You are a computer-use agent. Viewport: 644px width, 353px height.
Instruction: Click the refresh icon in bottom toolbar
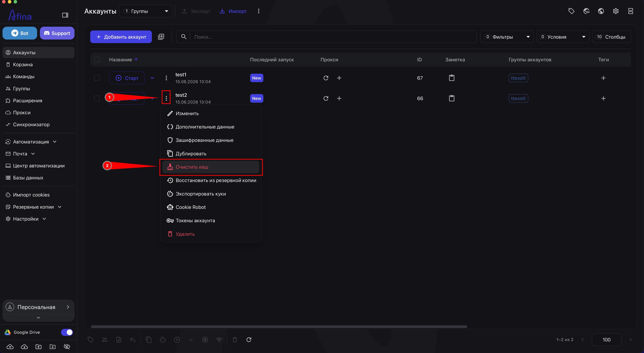(x=249, y=339)
